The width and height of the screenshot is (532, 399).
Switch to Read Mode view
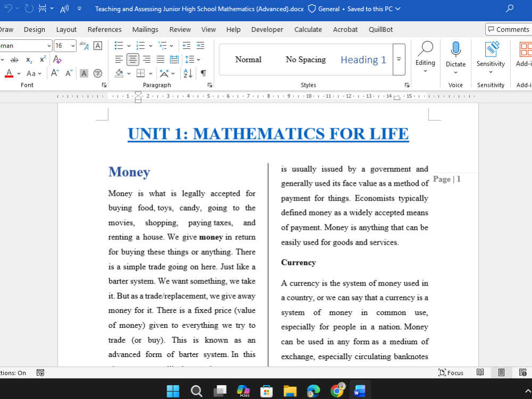(x=480, y=372)
